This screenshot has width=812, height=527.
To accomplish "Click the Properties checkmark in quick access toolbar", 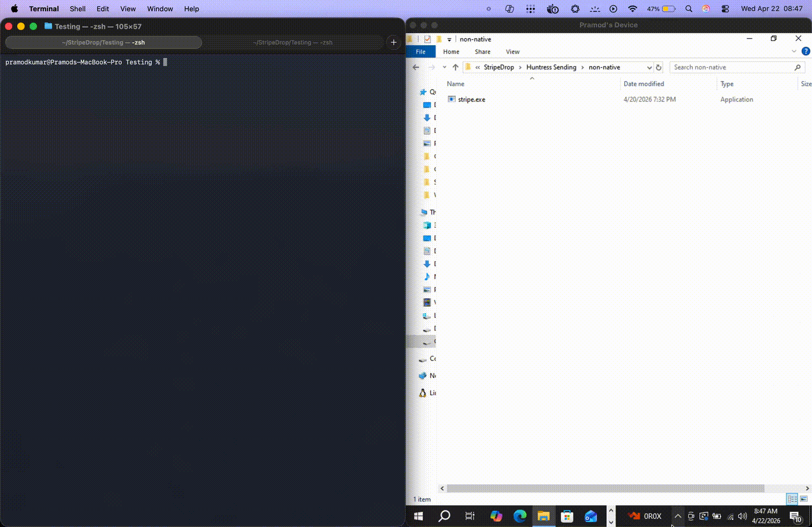I will click(x=427, y=39).
